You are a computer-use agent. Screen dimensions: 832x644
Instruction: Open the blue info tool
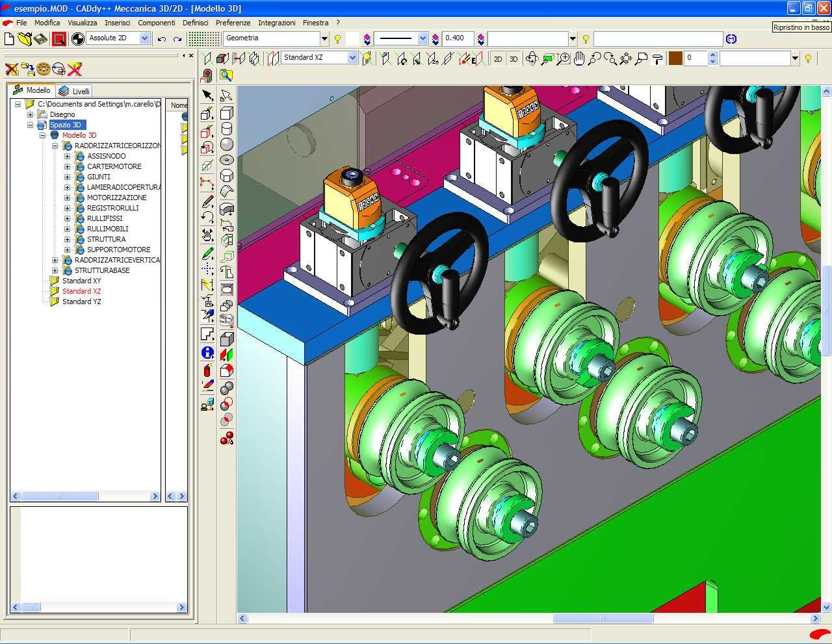[207, 353]
